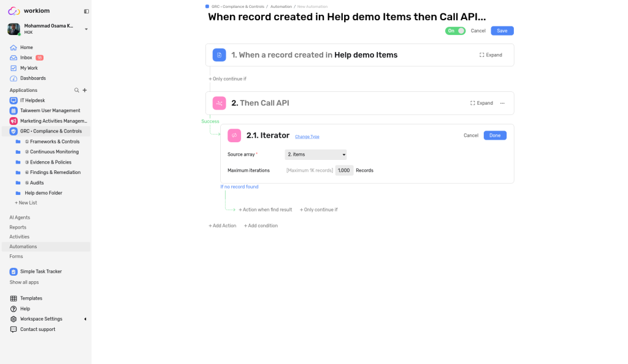Open Simple Task Tracker app icon
Viewport: 628px width, 364px height.
[x=13, y=271]
